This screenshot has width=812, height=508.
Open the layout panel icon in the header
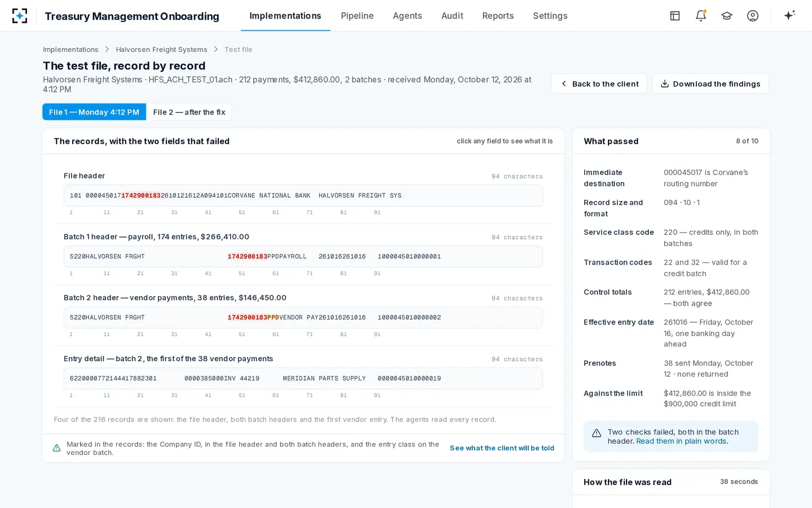[x=675, y=16]
